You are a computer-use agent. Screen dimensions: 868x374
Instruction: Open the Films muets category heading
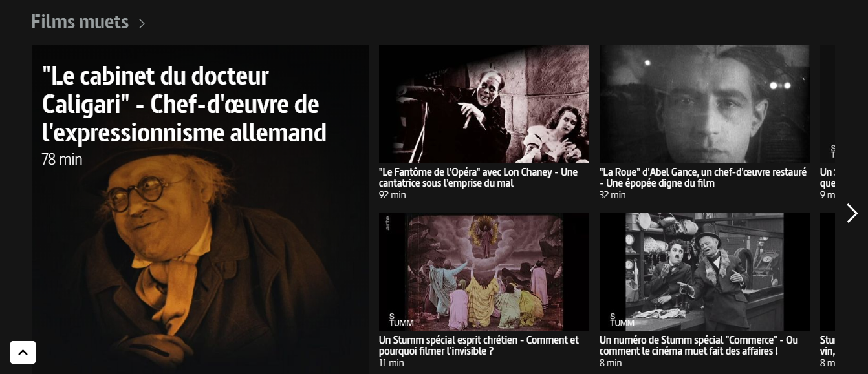(x=80, y=22)
